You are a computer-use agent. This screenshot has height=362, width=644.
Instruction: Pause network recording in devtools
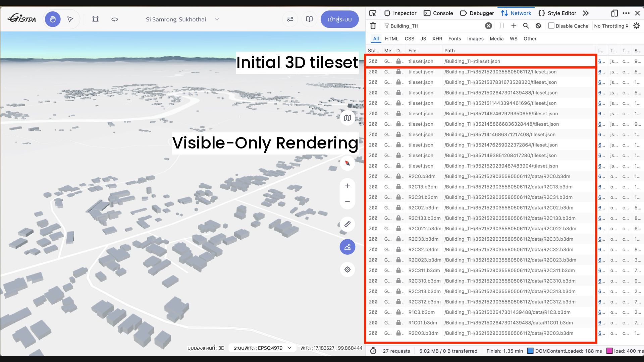point(501,26)
